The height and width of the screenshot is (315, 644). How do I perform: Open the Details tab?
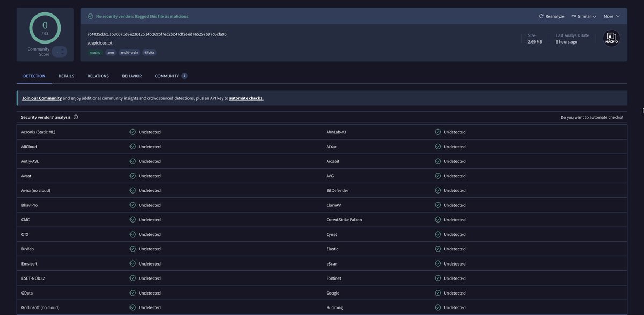[x=66, y=76]
